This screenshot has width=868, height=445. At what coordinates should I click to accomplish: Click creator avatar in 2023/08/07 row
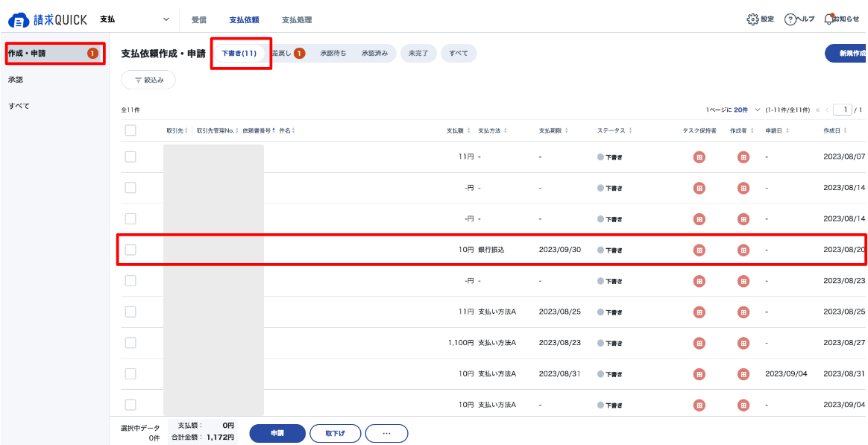pos(743,157)
